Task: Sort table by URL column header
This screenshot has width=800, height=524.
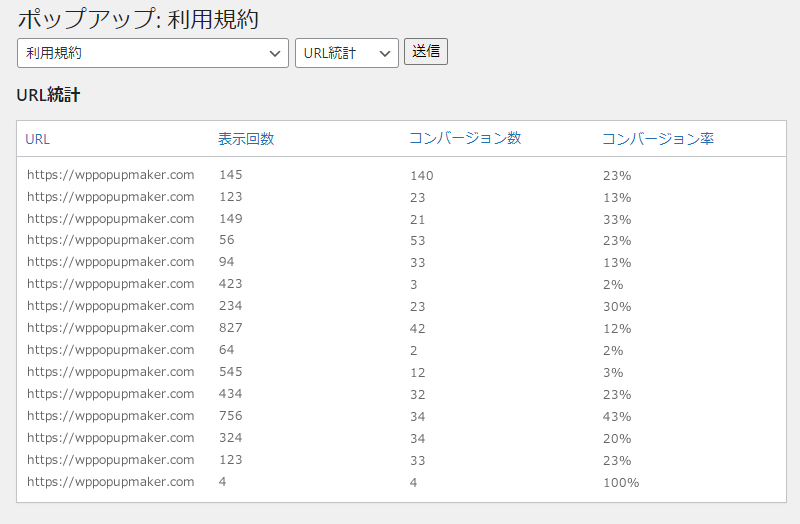Action: click(x=38, y=139)
